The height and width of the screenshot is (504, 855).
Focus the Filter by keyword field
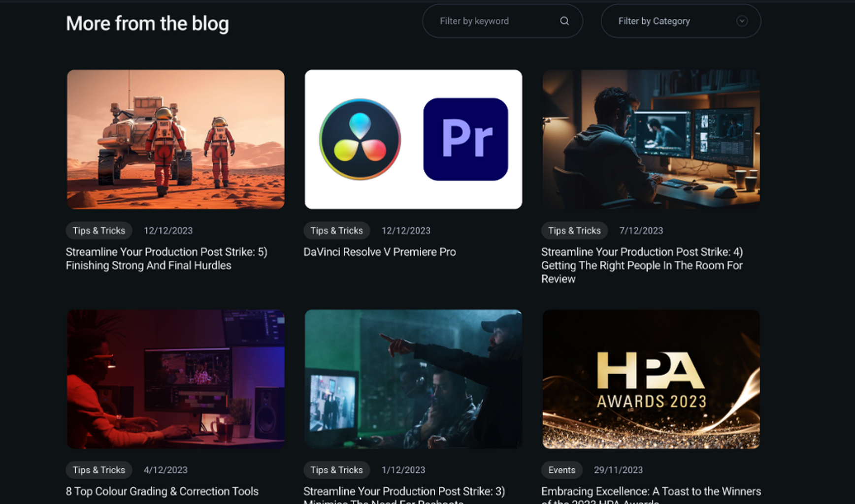coord(502,21)
